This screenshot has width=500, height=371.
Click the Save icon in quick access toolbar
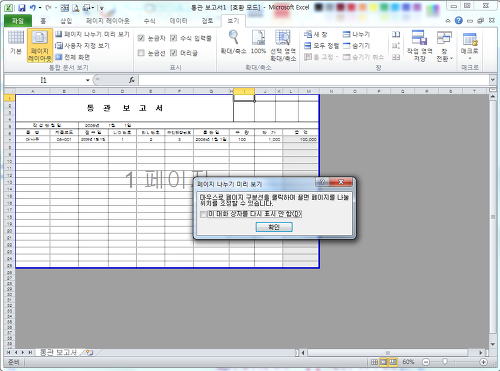(22, 8)
